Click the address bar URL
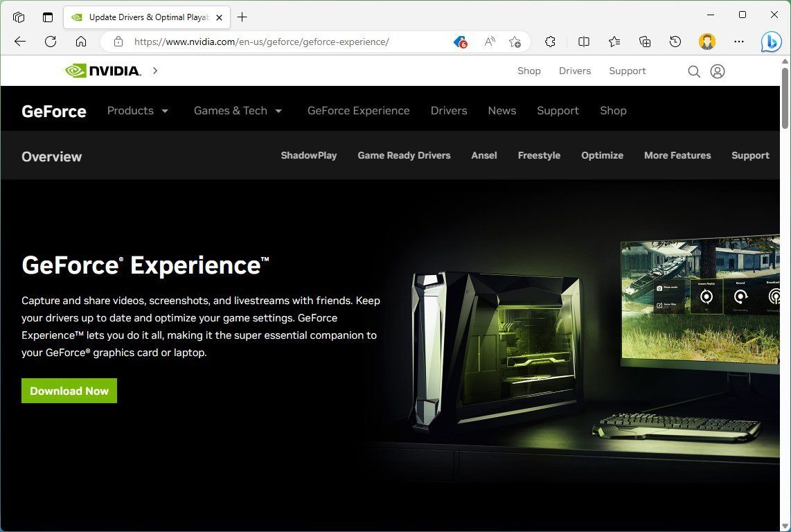Viewport: 791px width, 532px height. pyautogui.click(x=261, y=42)
